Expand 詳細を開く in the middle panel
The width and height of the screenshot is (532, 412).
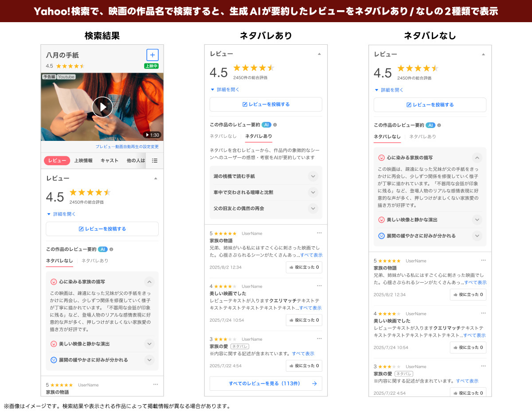pyautogui.click(x=228, y=89)
